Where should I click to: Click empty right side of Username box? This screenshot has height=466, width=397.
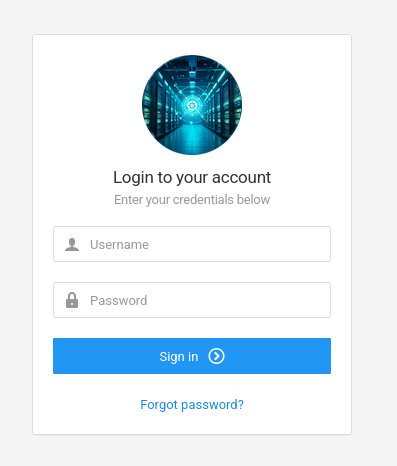[267, 244]
